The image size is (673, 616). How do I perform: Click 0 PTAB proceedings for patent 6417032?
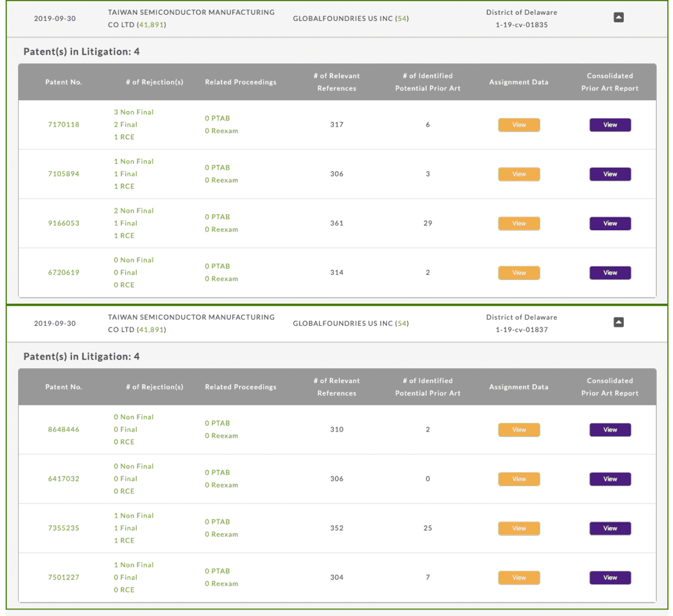coord(217,473)
